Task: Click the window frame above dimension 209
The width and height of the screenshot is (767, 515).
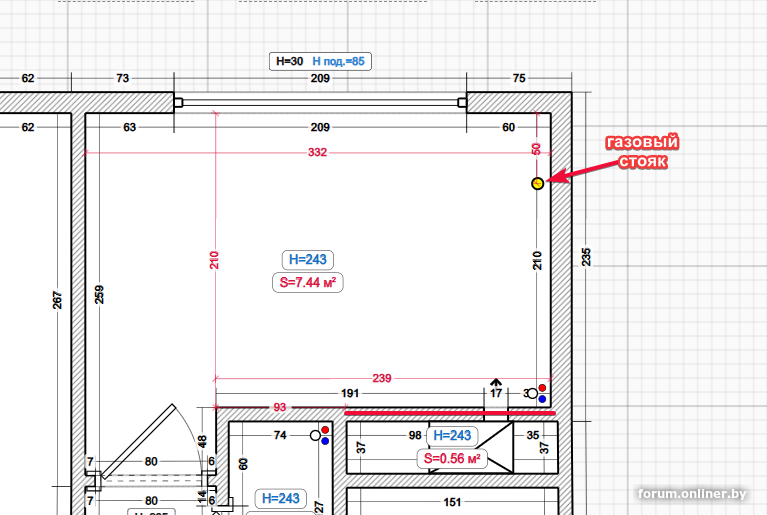Action: click(320, 102)
